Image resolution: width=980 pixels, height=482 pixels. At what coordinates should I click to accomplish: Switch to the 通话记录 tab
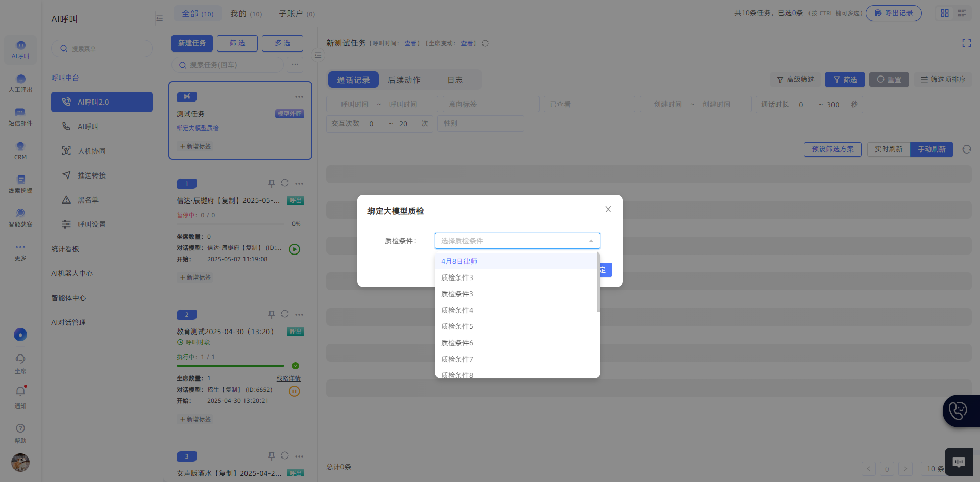[353, 80]
